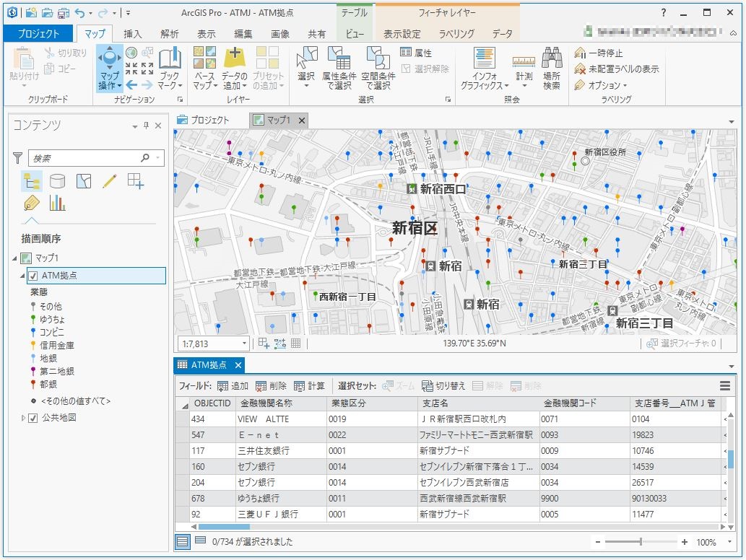Close the ATM拠点 table tab
The width and height of the screenshot is (746, 560).
click(x=238, y=365)
